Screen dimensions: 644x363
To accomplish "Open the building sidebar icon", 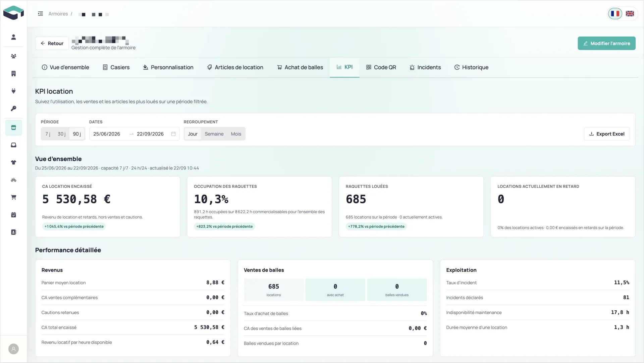I will click(x=13, y=73).
